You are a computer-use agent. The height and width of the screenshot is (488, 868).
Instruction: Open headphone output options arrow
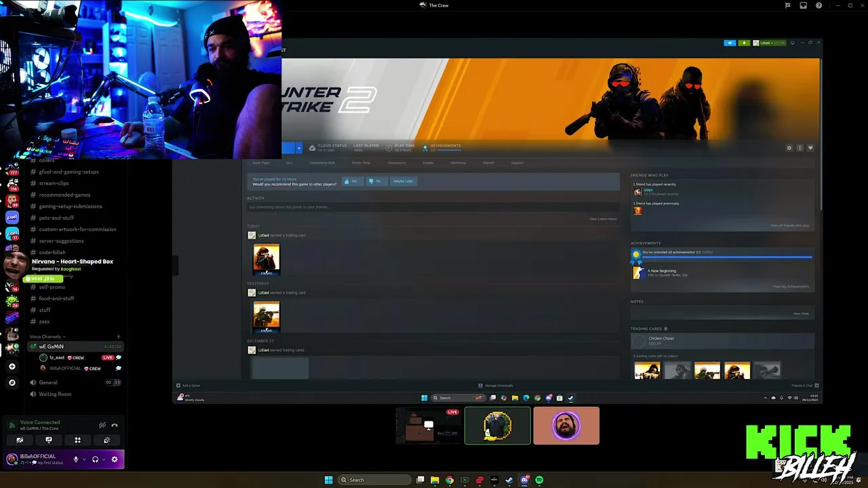104,460
